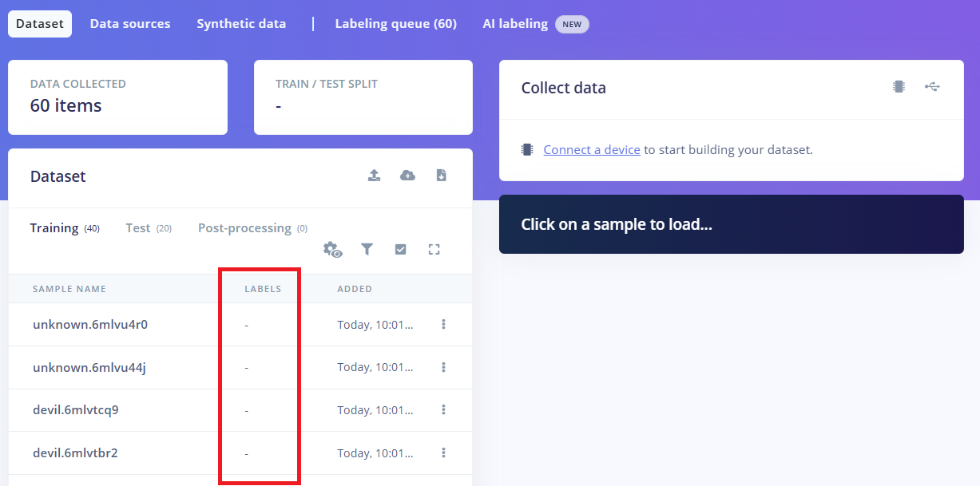Screen dimensions: 980x486
Task: Click the chip device icon in Collect data
Action: point(899,87)
